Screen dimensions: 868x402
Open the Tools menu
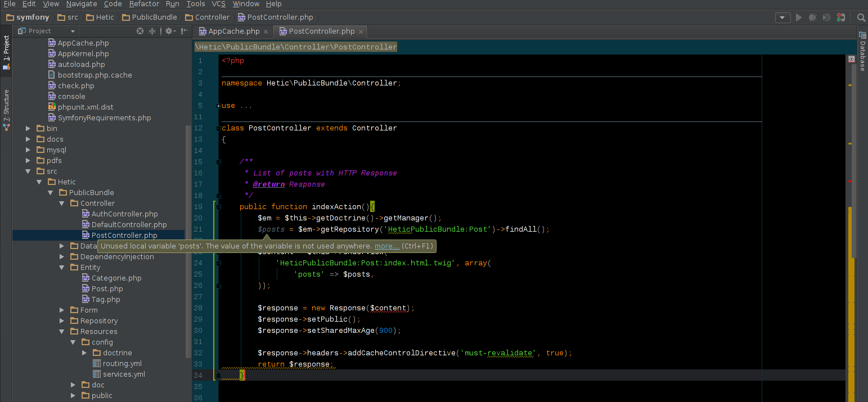pos(196,4)
